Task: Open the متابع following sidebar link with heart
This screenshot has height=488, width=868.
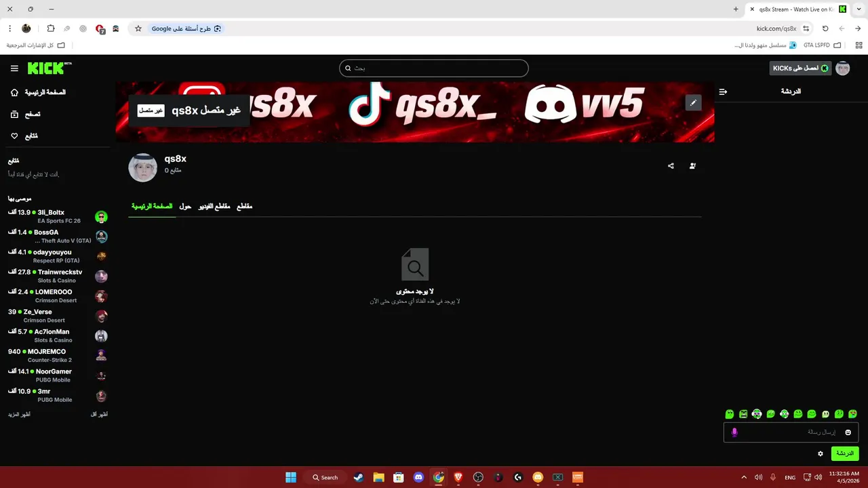Action: point(24,136)
